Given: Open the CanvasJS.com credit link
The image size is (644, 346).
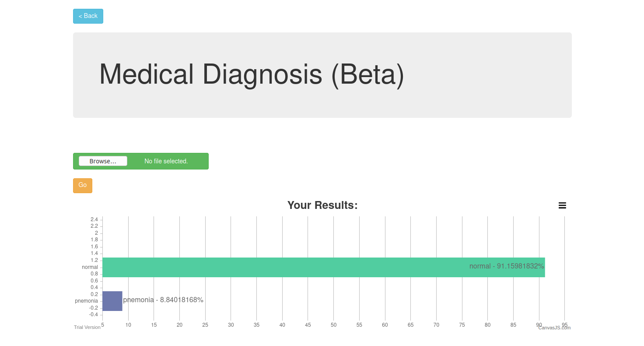Looking at the screenshot, I should (x=554, y=328).
